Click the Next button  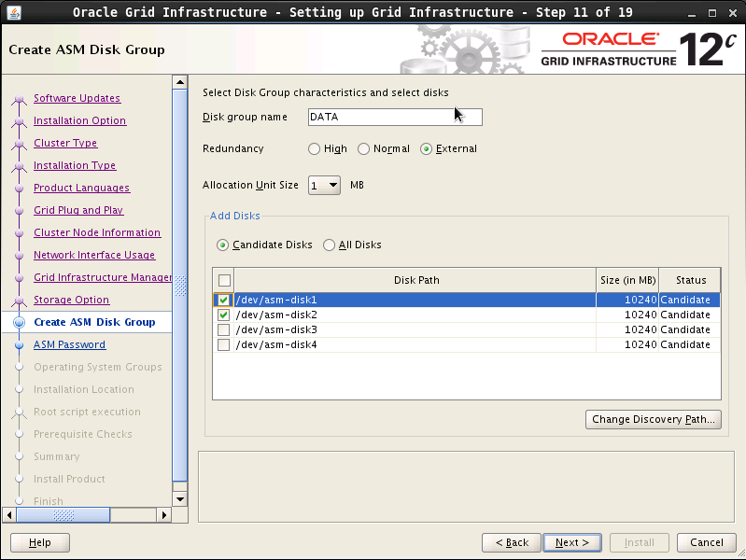tap(572, 542)
